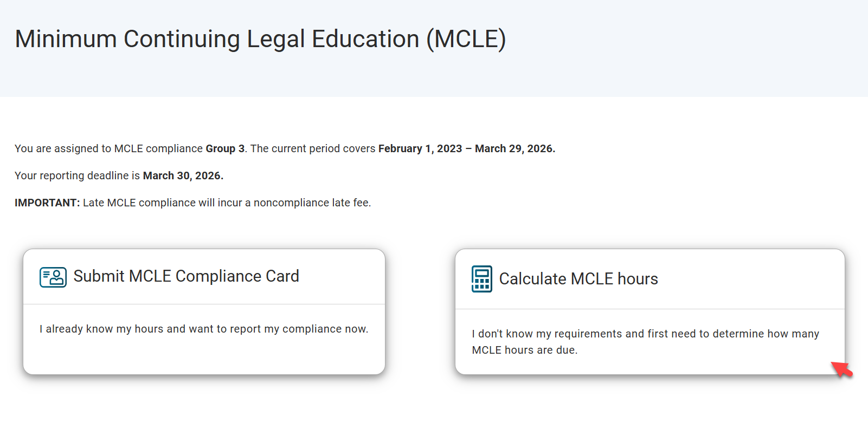The image size is (868, 429).
Task: Click "You are assigned to MCLE compliance" text
Action: (108, 148)
